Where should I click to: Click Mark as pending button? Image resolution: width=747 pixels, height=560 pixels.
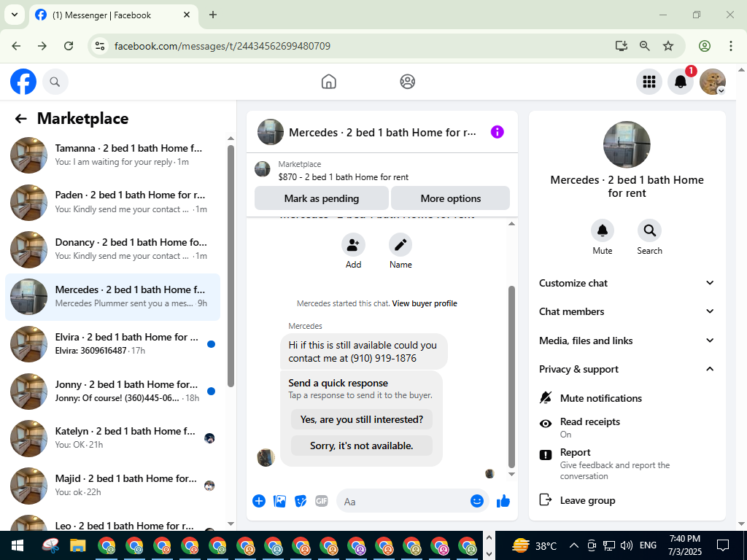click(x=322, y=198)
